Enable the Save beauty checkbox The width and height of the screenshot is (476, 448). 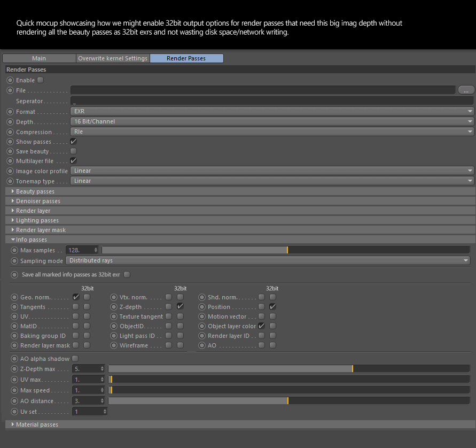click(74, 151)
